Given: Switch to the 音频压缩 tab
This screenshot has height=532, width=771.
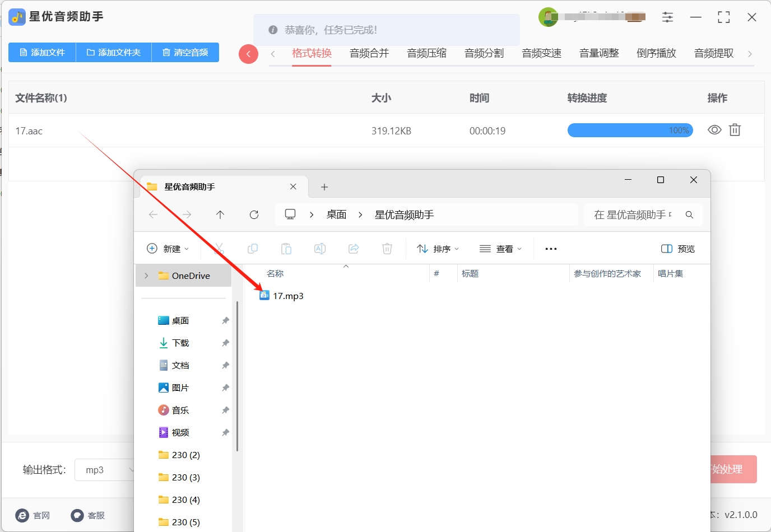Looking at the screenshot, I should click(426, 53).
